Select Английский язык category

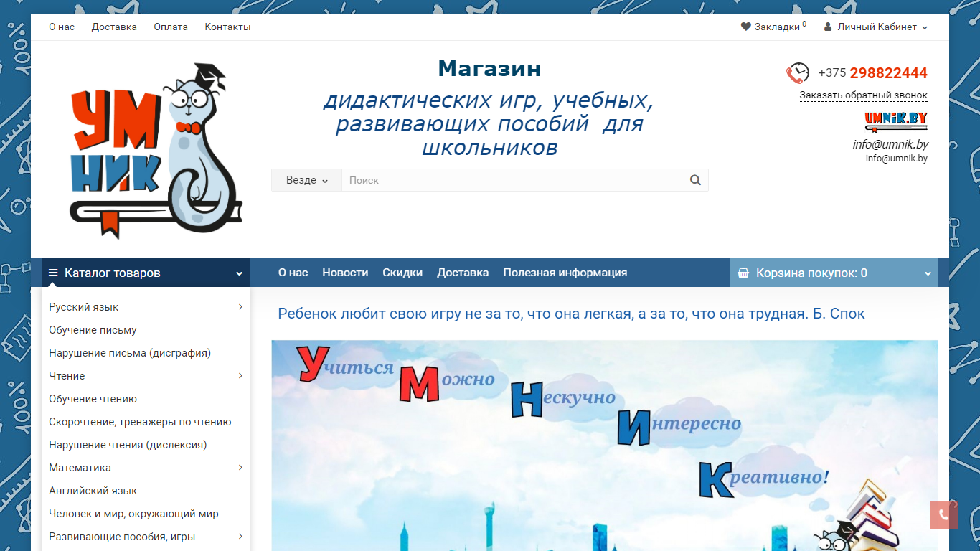(93, 491)
